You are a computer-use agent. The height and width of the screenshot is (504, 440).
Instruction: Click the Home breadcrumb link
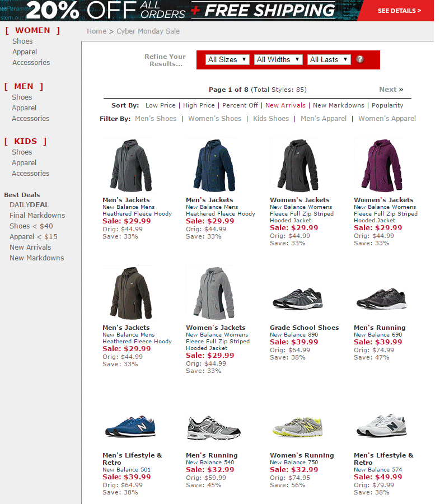tap(96, 31)
